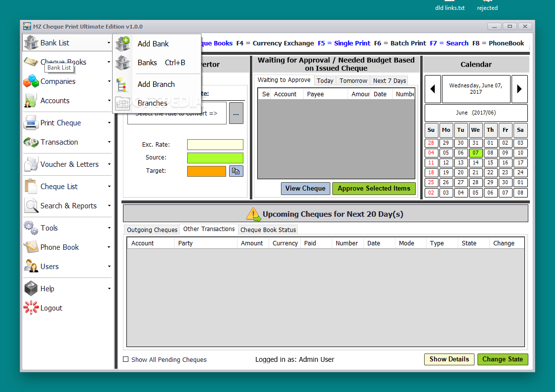Click the View Cheque button

point(306,189)
